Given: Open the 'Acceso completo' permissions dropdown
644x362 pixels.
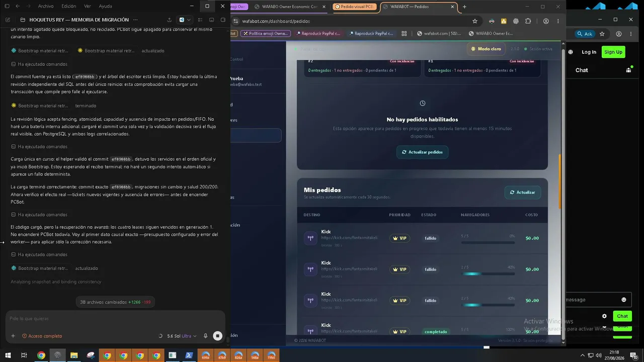Looking at the screenshot, I should (x=42, y=336).
